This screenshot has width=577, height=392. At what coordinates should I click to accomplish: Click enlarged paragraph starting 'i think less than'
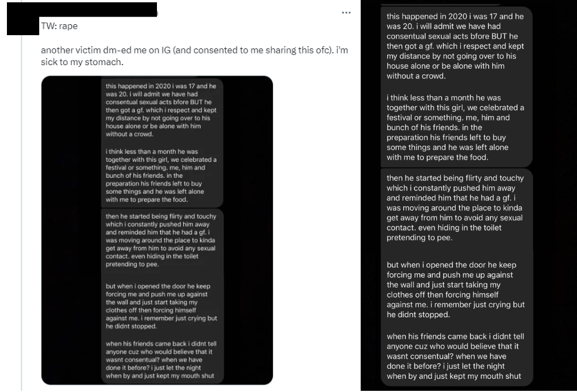click(x=455, y=127)
